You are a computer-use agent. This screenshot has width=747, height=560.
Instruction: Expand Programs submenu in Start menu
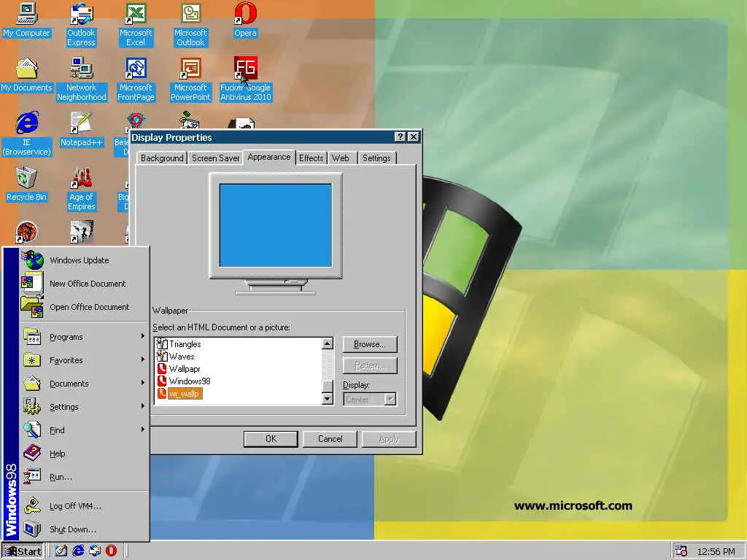85,337
